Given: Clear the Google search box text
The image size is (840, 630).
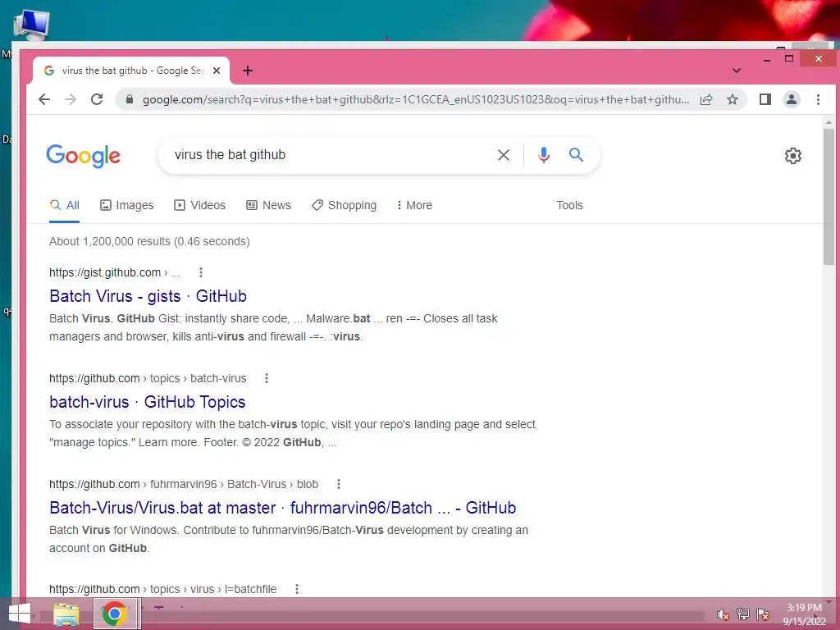Looking at the screenshot, I should 504,155.
